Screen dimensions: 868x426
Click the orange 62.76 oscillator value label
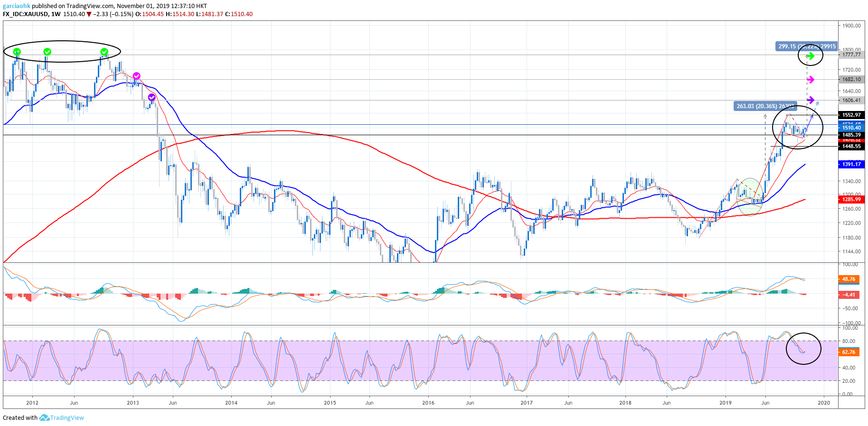point(849,352)
